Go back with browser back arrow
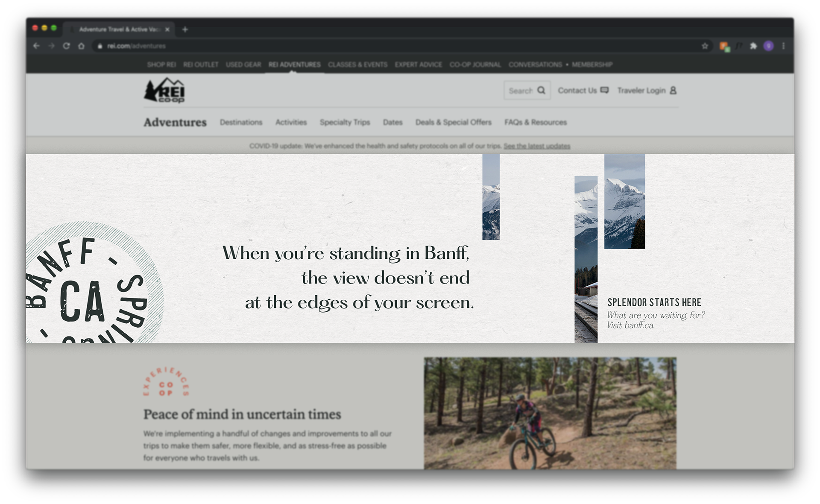 click(36, 46)
